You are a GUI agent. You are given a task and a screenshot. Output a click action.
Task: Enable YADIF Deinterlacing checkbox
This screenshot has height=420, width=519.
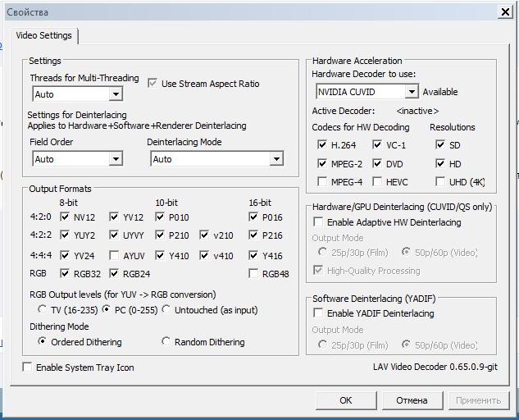(x=318, y=313)
